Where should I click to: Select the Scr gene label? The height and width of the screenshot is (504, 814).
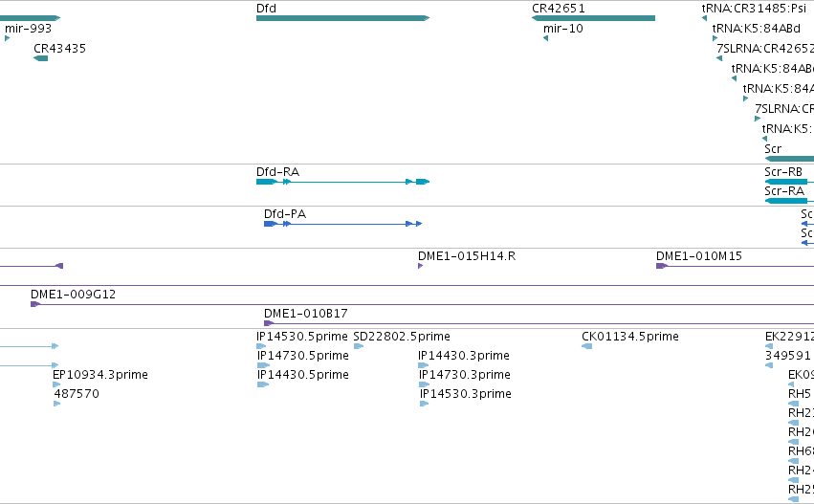[x=773, y=149]
